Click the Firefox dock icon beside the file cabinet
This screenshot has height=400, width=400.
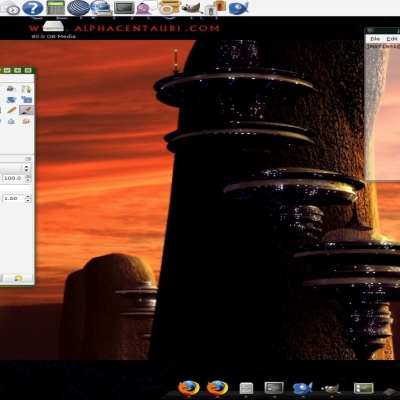[217, 388]
